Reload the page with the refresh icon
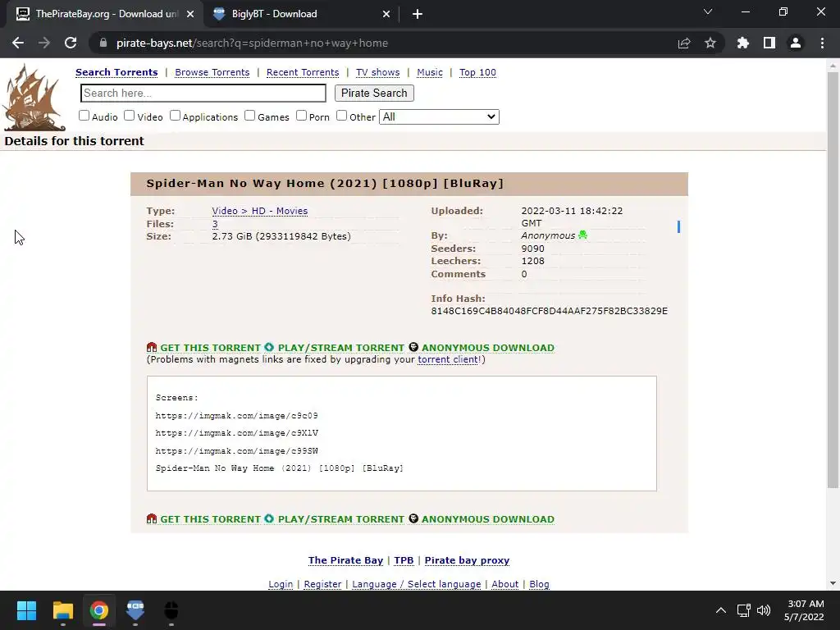840x630 pixels. pyautogui.click(x=71, y=43)
